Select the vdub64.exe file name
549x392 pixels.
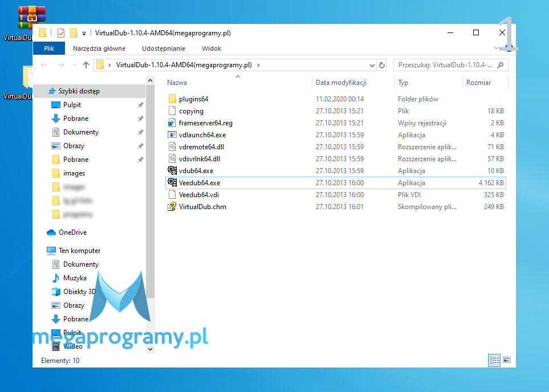pos(196,171)
